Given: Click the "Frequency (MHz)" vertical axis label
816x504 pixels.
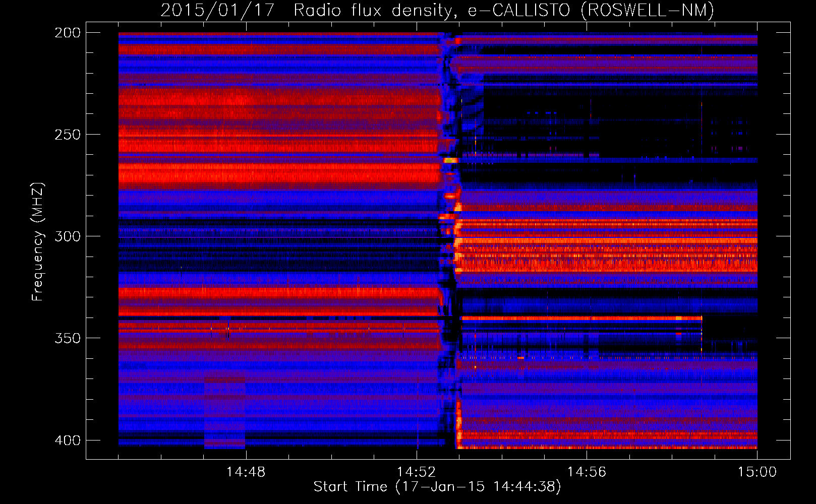Looking at the screenshot, I should 37,242.
